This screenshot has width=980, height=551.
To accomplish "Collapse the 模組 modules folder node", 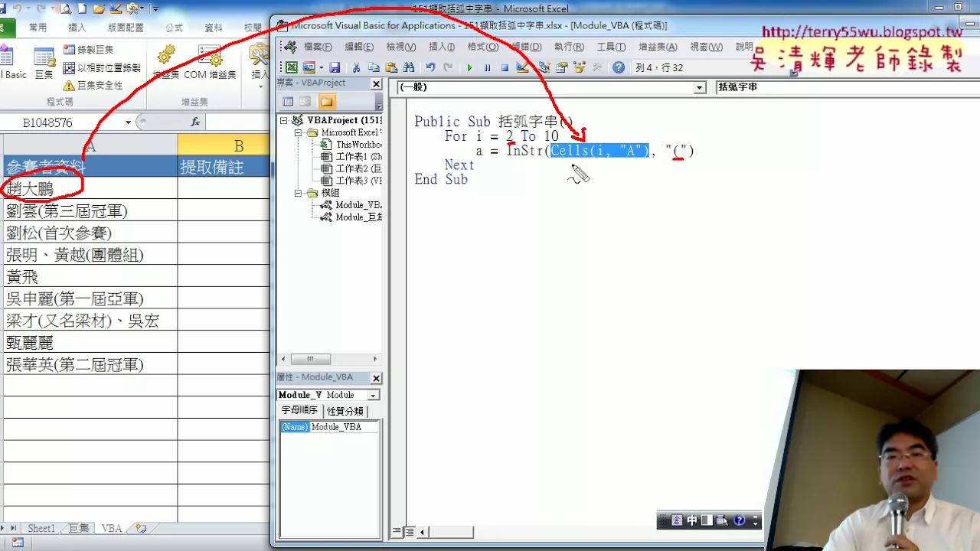I will (x=299, y=194).
